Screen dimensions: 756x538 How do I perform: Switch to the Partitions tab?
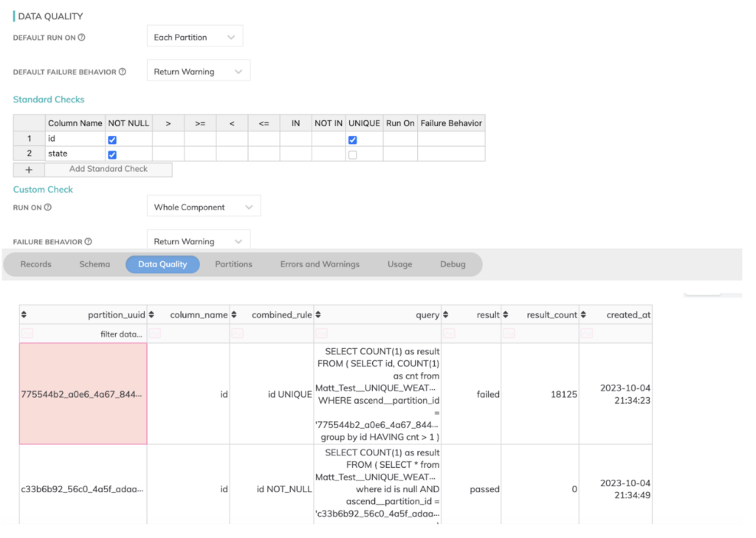click(233, 264)
